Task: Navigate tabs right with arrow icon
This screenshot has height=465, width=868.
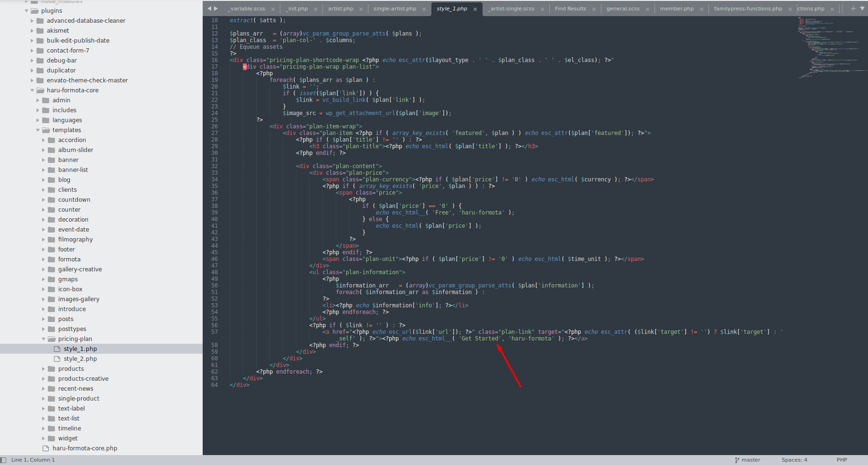Action: click(x=216, y=9)
